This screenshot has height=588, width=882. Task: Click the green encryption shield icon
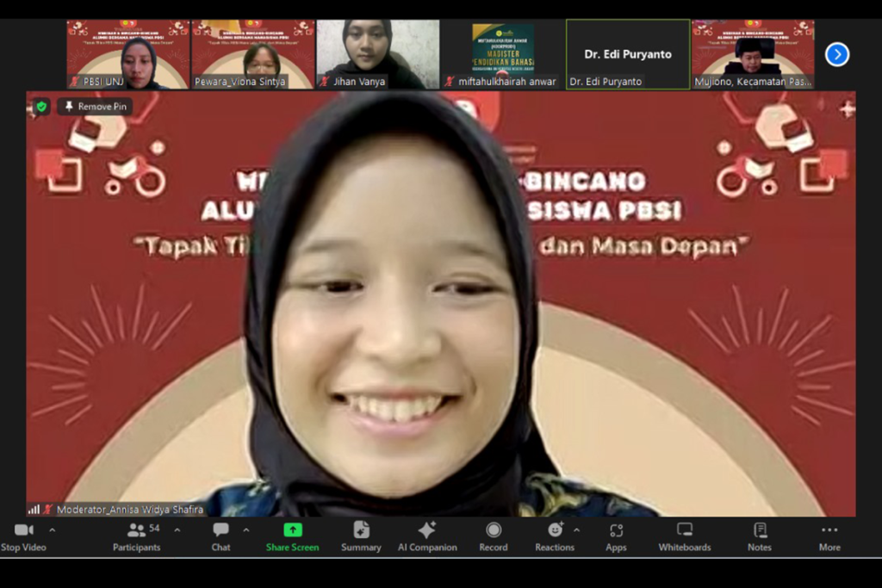pyautogui.click(x=41, y=107)
